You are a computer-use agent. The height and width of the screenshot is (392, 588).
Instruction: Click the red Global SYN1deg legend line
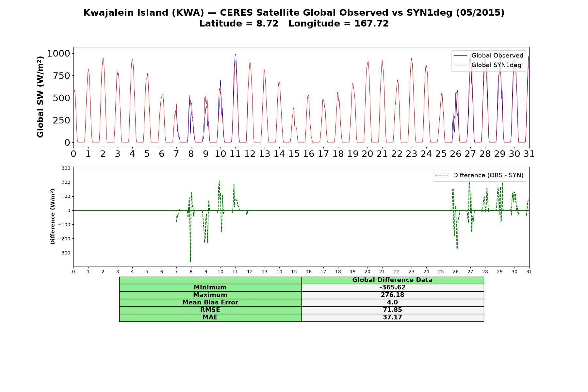(461, 65)
